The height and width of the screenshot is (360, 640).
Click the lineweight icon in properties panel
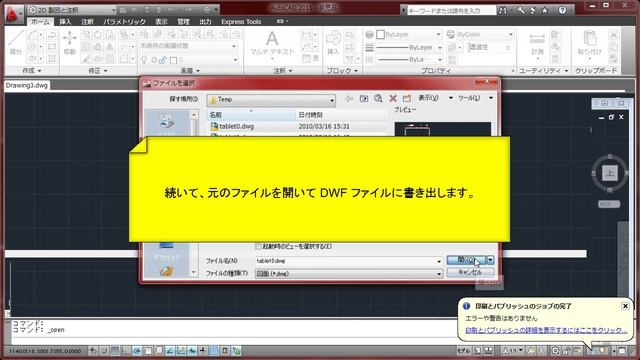[369, 47]
